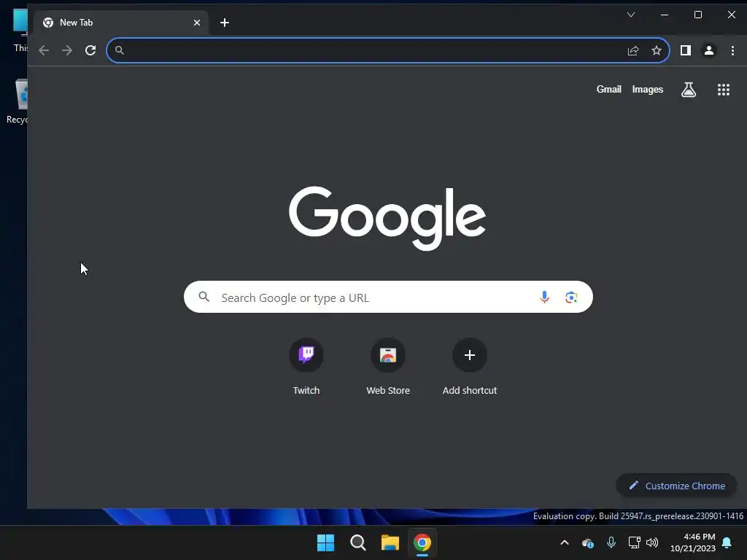Open the network tray icon
This screenshot has height=560, width=747.
(x=634, y=542)
